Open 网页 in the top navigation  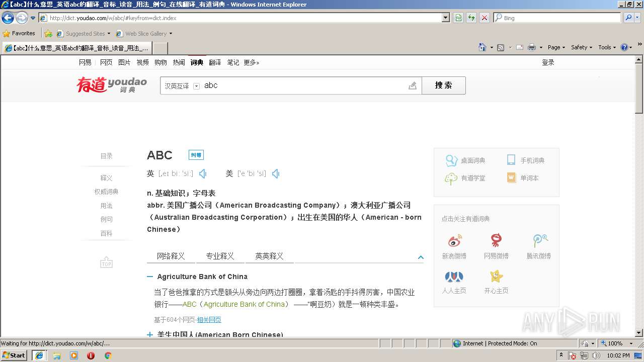click(106, 62)
